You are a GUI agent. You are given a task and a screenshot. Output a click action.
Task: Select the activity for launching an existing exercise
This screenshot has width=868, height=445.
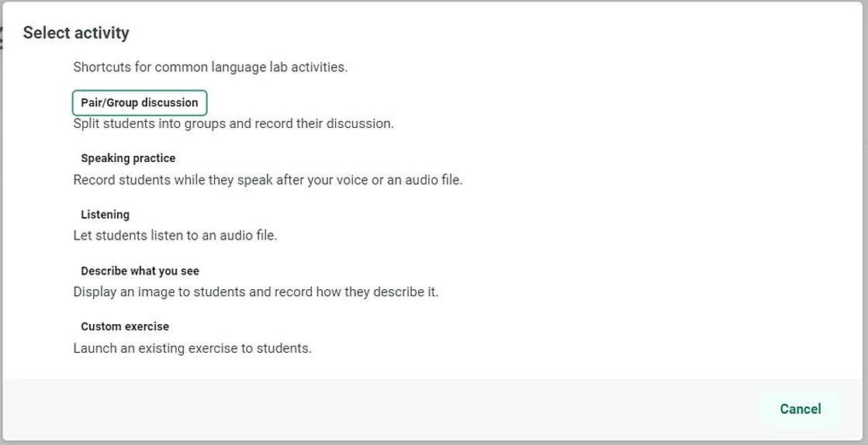click(125, 326)
